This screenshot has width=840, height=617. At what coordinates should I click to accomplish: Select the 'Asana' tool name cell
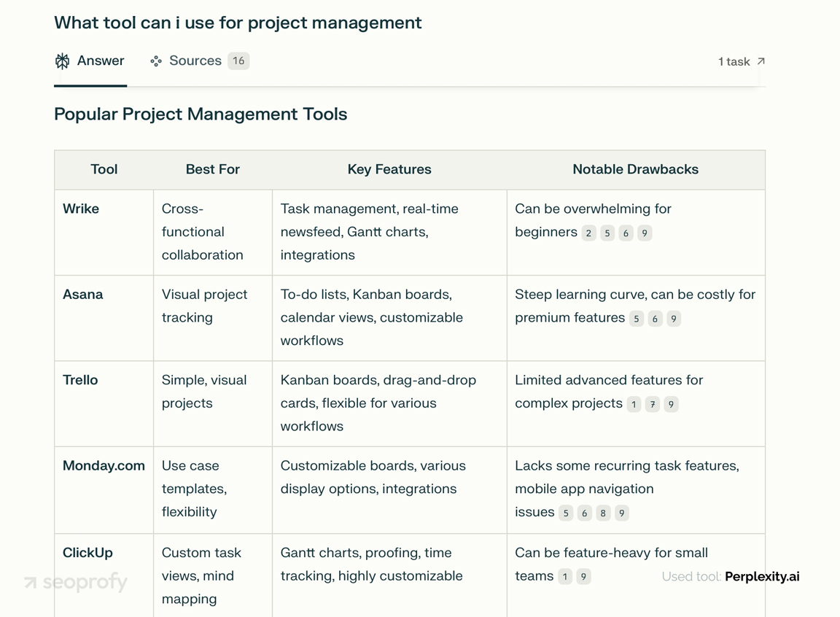[104, 318]
